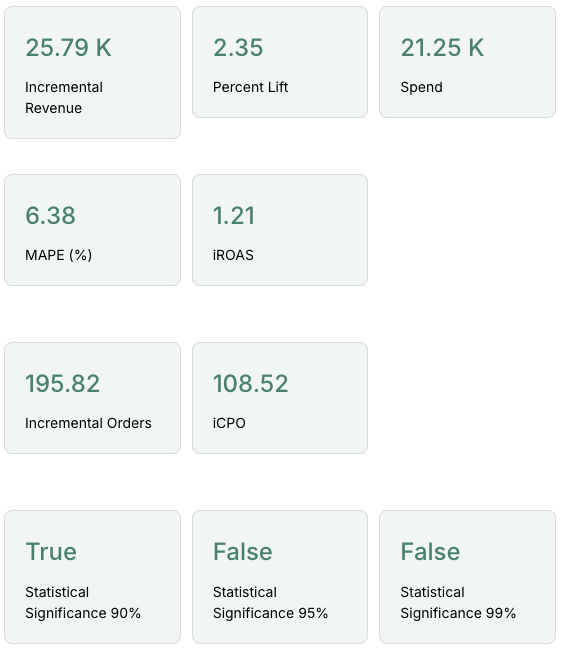561x657 pixels.
Task: Select the Incremental Orders card
Action: [x=92, y=398]
